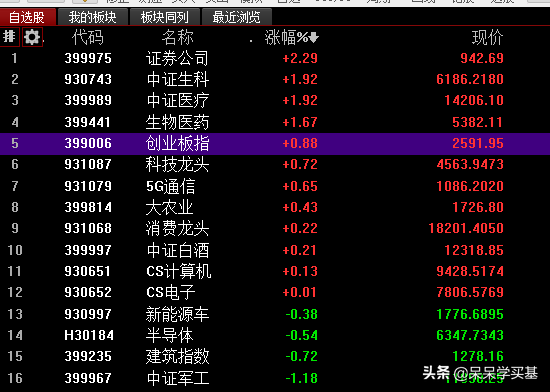
Task: Click the price 942.69
Action: (482, 58)
